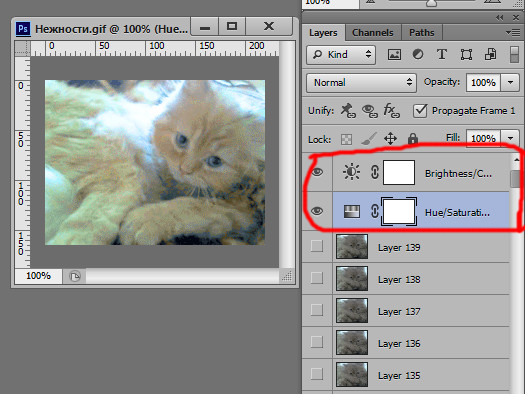Viewport: 525px width, 394px height.
Task: Open the Kind filter type dropdown
Action: (341, 55)
